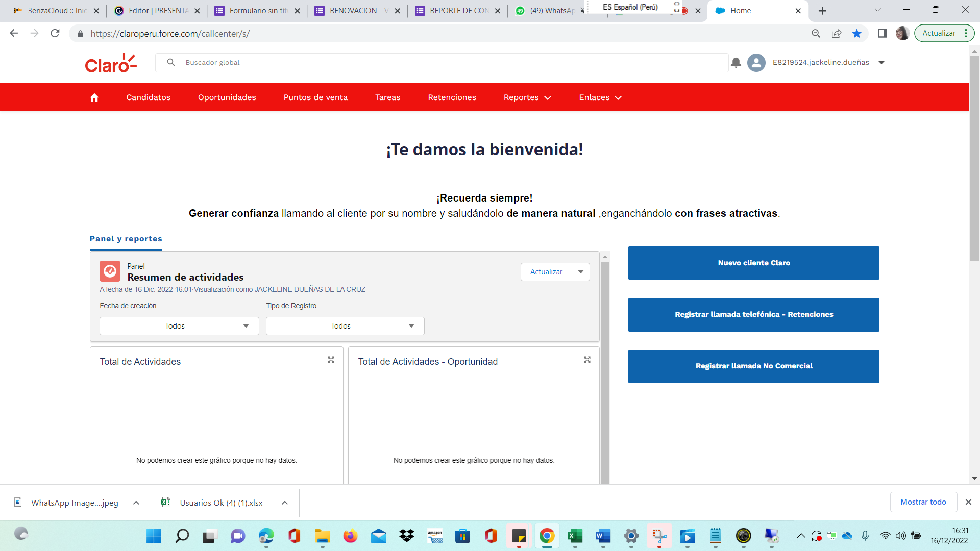Expand the Enlaces navigation dropdown
980x551 pixels.
pyautogui.click(x=600, y=97)
